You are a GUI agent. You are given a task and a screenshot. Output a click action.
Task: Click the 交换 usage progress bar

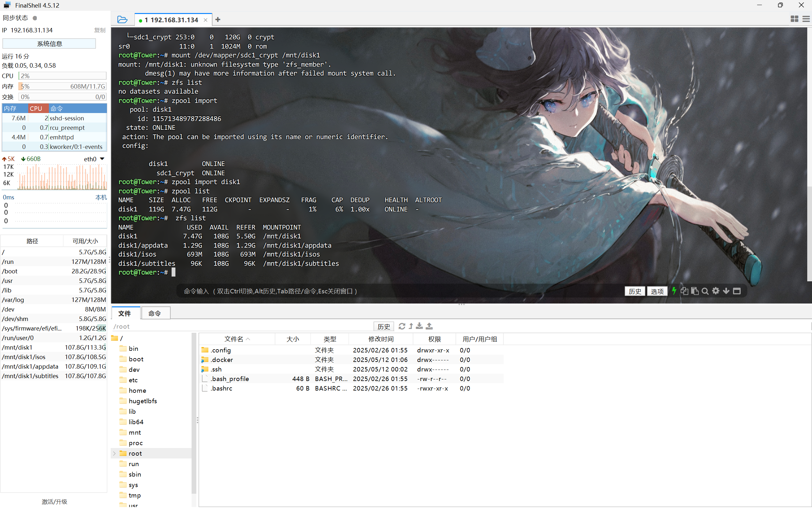click(x=62, y=97)
